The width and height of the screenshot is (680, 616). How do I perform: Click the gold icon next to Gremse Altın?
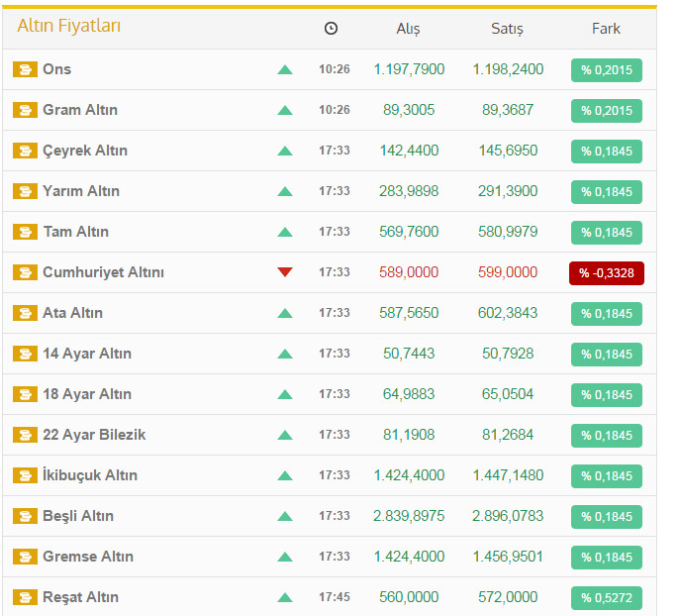tap(25, 557)
